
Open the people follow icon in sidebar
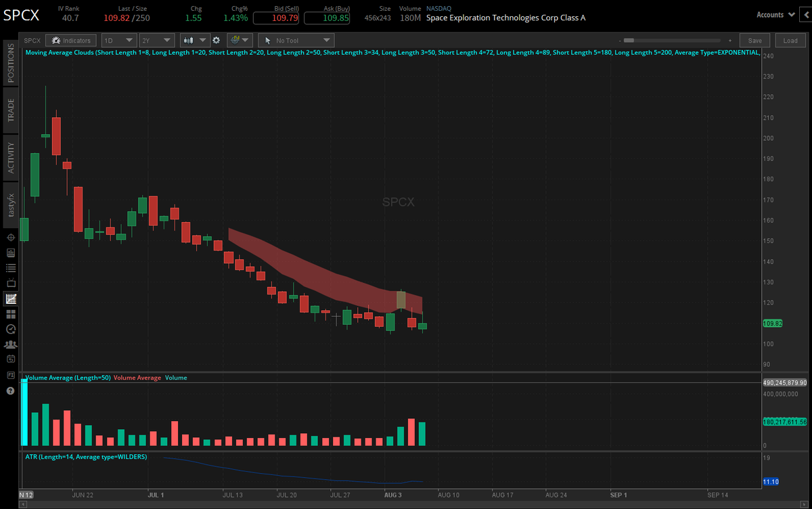coord(11,345)
